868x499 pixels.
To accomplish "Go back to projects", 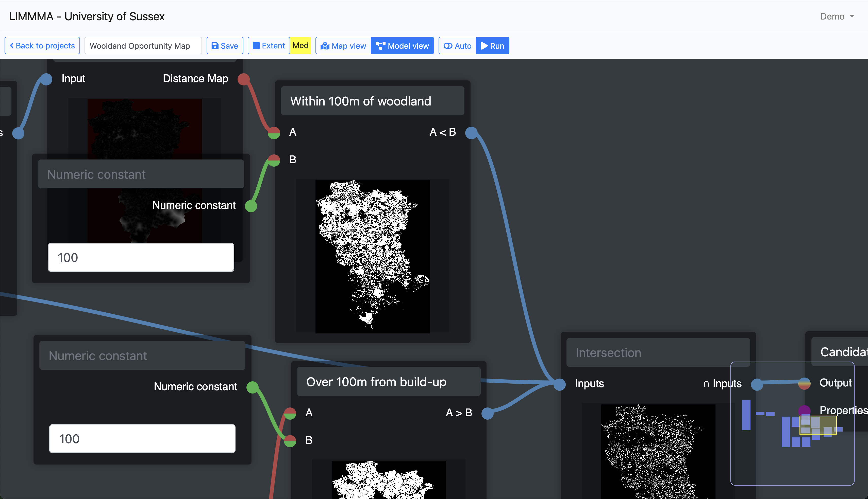I will (42, 46).
